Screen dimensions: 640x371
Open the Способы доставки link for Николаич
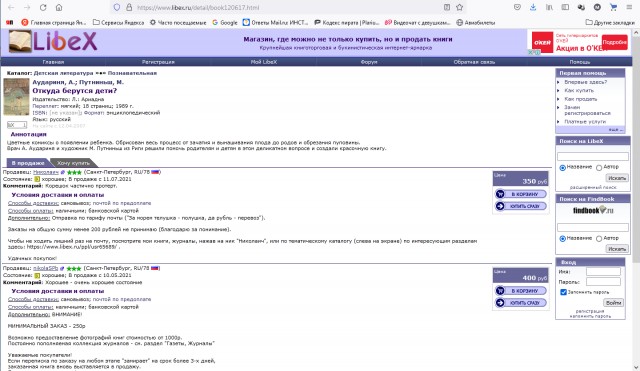click(33, 203)
